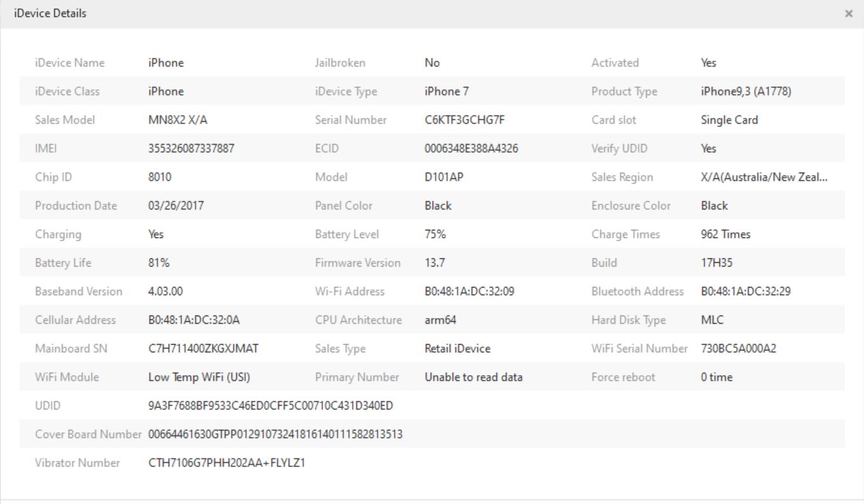Select the Cellular Address value
The image size is (864, 504).
[x=194, y=320]
